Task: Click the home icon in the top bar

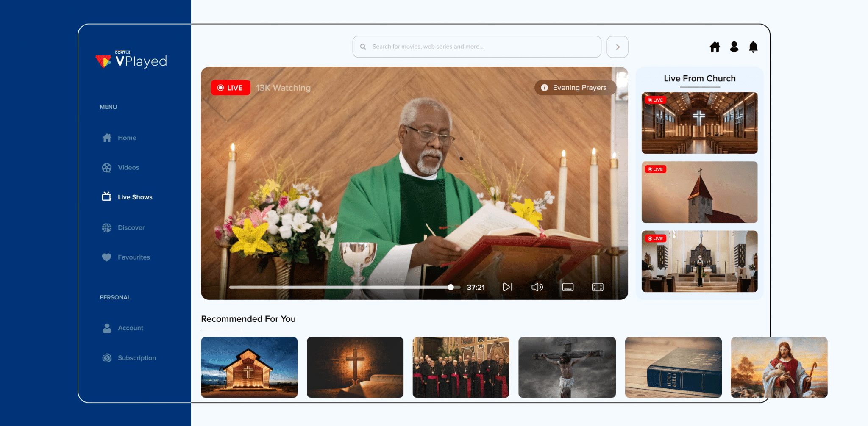Action: pyautogui.click(x=715, y=47)
